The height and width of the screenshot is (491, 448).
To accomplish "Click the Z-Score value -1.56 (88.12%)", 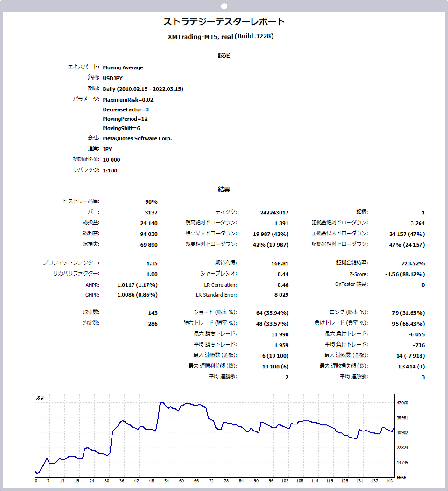I will 405,274.
